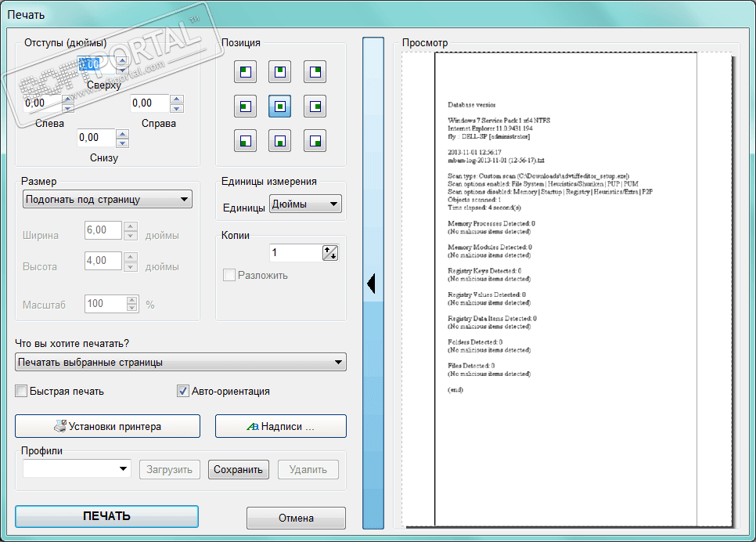Click the Удалить profile button
This screenshot has height=542, width=756.
click(x=308, y=470)
